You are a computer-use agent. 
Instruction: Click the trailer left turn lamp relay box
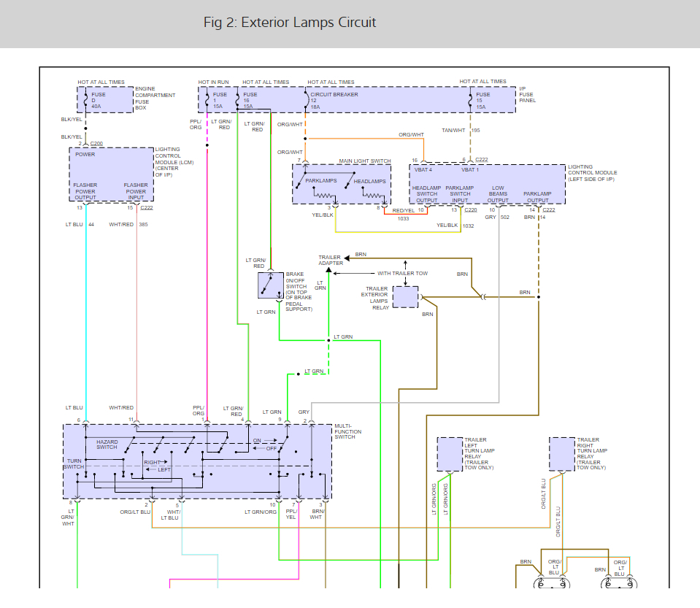(x=450, y=454)
